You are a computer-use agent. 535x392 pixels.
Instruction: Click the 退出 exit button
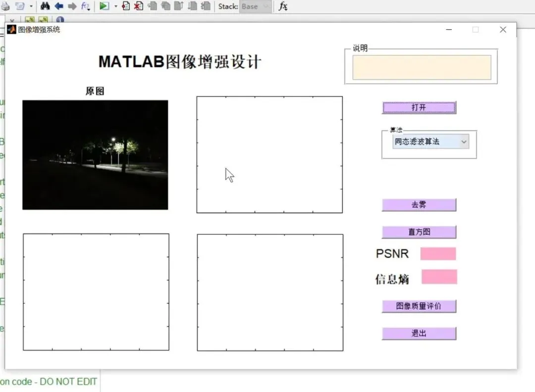(419, 334)
